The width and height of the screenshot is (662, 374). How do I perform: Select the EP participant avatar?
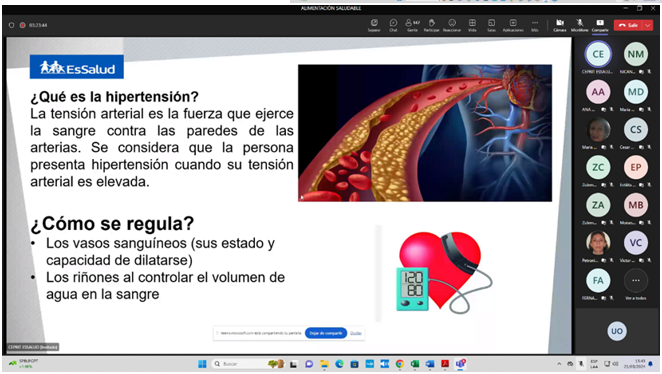[x=635, y=167]
